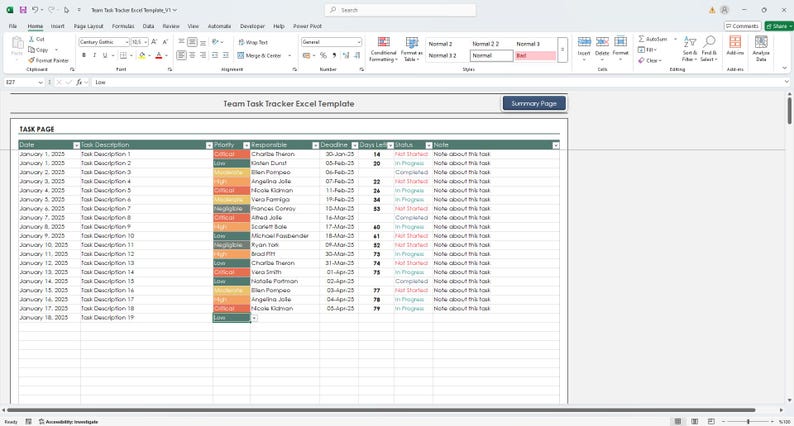794x426 pixels.
Task: Click the Save icon in title bar
Action: tap(23, 10)
